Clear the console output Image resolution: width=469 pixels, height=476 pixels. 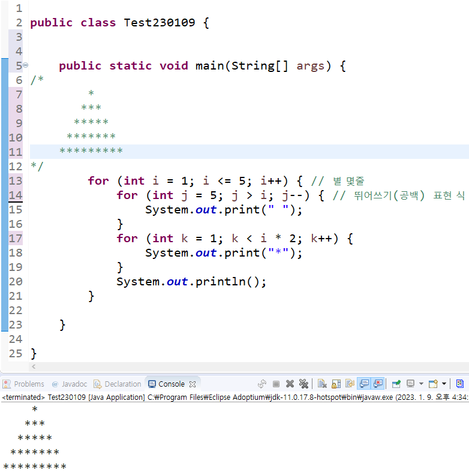pos(322,384)
